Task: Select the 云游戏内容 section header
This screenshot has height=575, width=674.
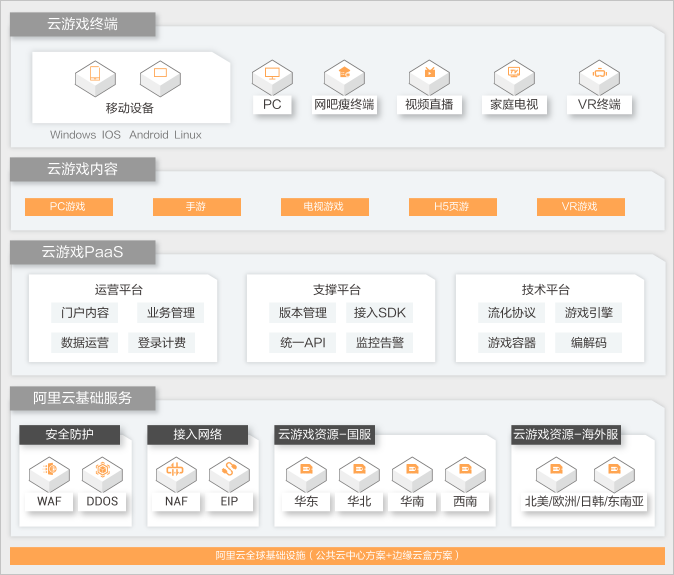Action: [x=83, y=169]
